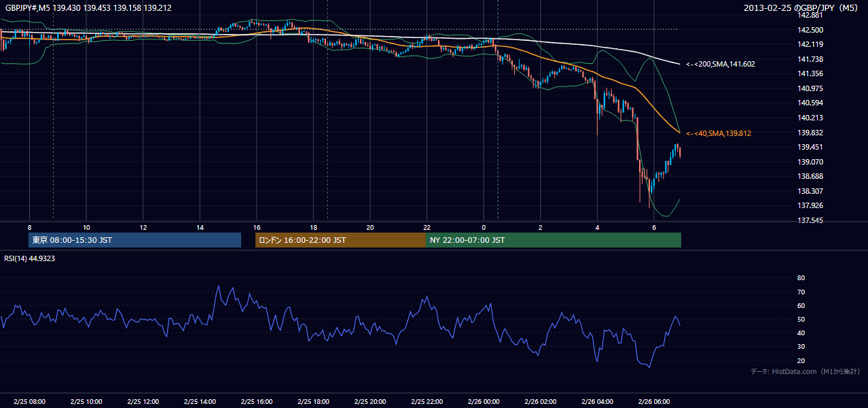Click the hour label 2 on price chart axis
Image resolution: width=868 pixels, height=408 pixels.
(x=540, y=227)
